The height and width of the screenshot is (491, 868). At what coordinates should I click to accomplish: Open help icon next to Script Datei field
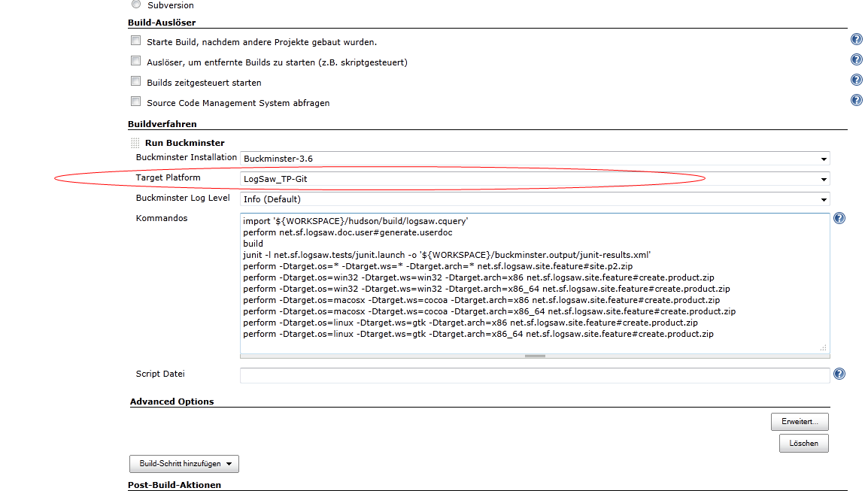[839, 374]
